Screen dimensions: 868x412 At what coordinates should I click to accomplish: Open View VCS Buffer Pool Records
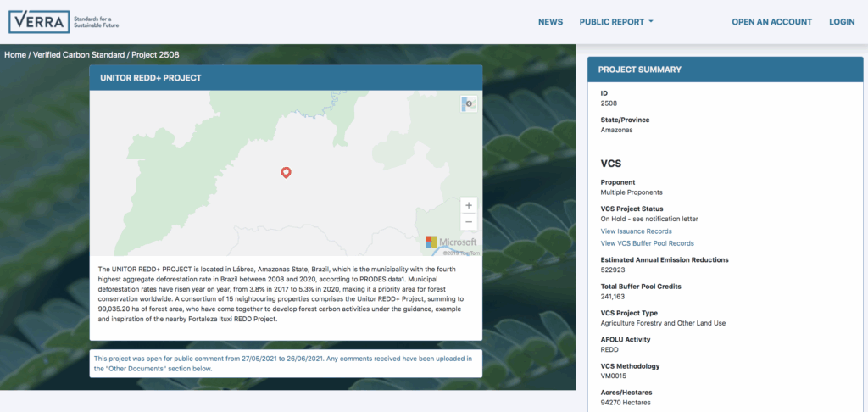click(x=647, y=243)
